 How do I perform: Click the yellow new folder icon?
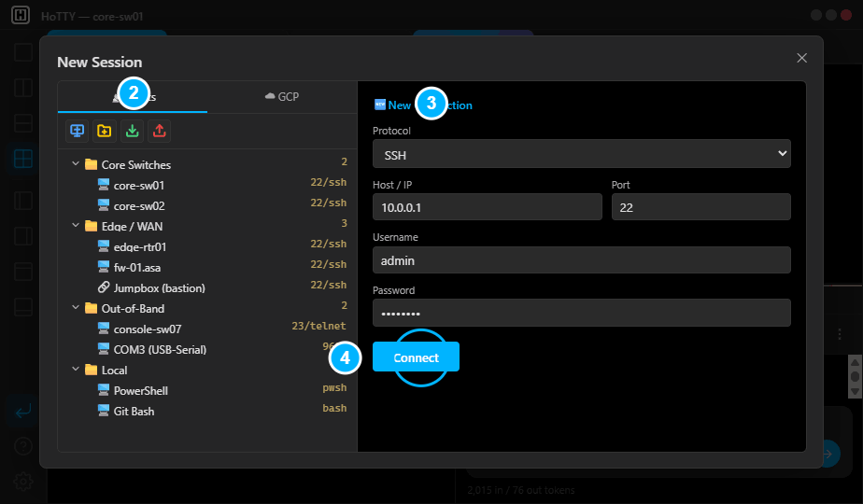tap(104, 131)
